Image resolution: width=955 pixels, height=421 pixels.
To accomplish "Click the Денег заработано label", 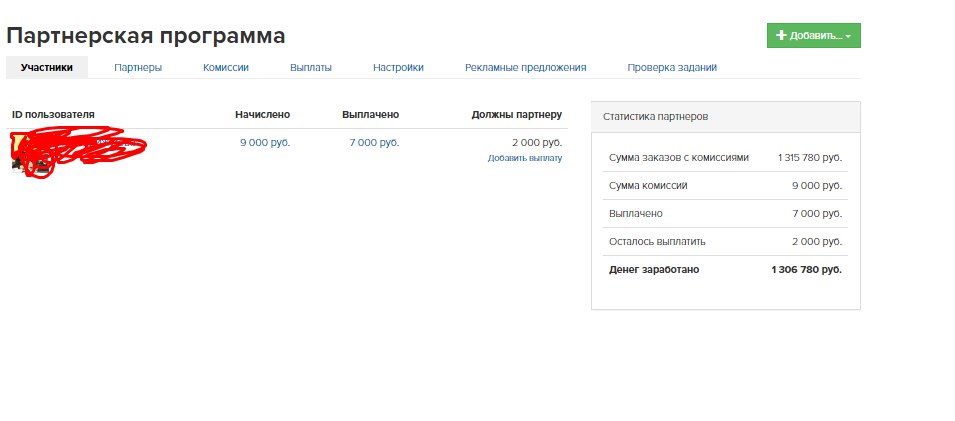I will pyautogui.click(x=654, y=269).
